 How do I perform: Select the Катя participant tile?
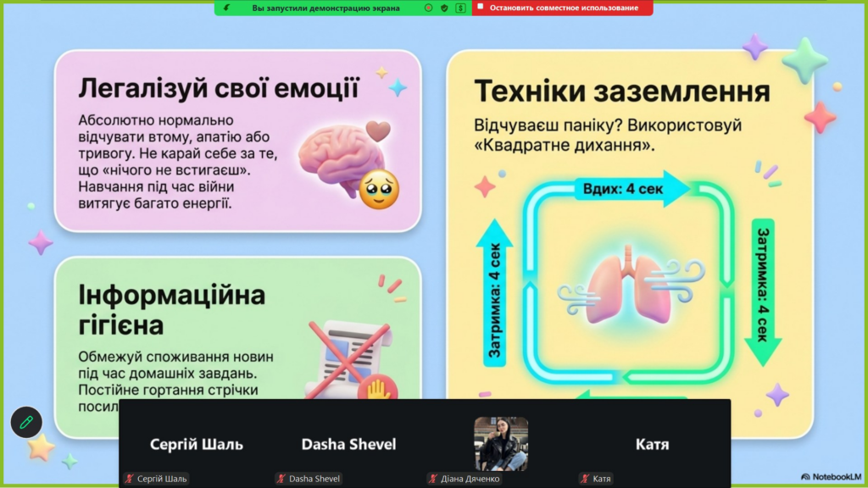652,444
